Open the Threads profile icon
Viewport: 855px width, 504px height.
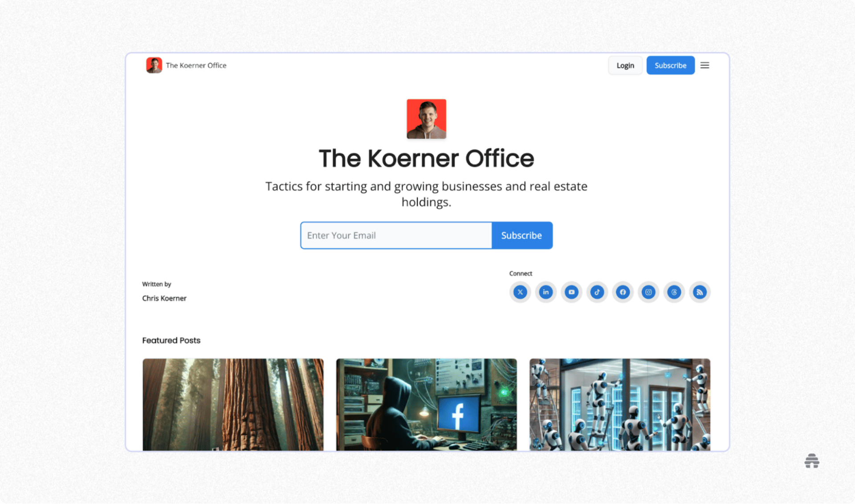(674, 292)
